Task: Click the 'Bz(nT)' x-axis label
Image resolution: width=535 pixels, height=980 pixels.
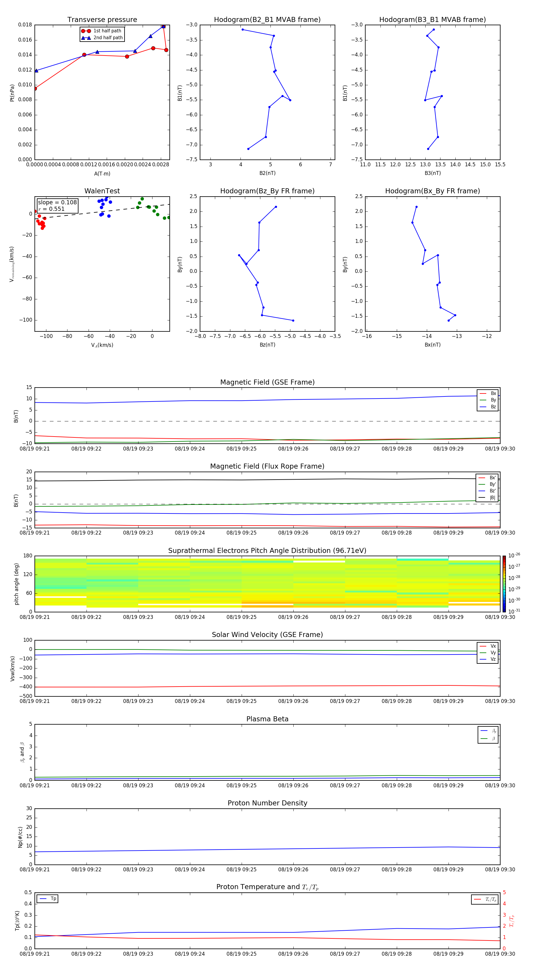Action: [x=267, y=345]
